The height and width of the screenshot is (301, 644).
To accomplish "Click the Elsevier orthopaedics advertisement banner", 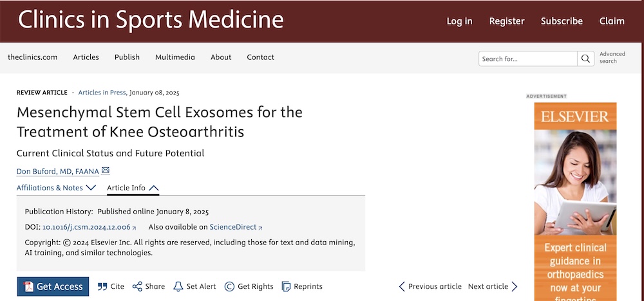I will click(575, 202).
